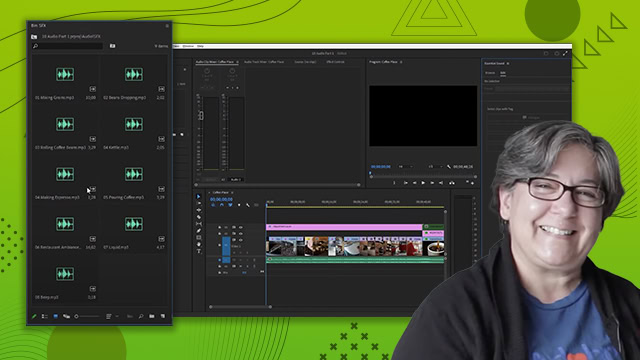This screenshot has height=360, width=640.
Task: Toggle Linked Selection in the timeline
Action: click(x=230, y=205)
